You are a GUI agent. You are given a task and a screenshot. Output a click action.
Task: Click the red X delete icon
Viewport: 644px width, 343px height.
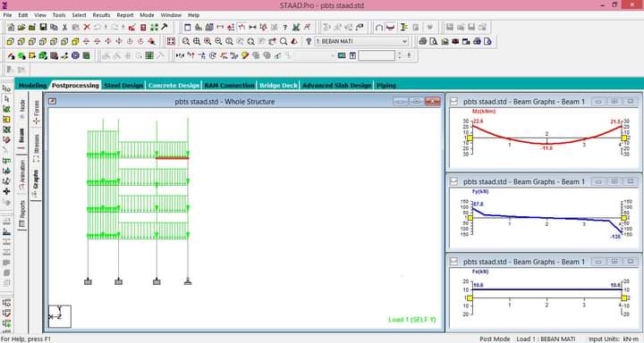coord(87,28)
